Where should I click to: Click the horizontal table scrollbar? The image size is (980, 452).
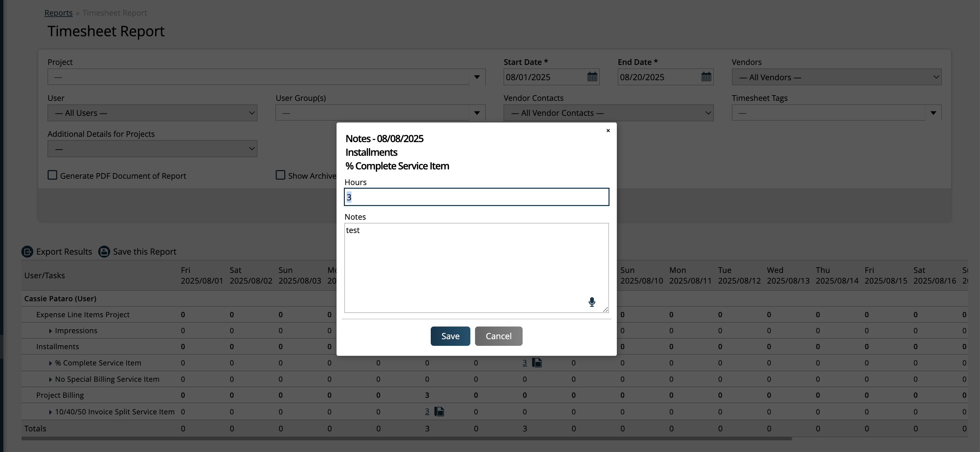pos(406,439)
